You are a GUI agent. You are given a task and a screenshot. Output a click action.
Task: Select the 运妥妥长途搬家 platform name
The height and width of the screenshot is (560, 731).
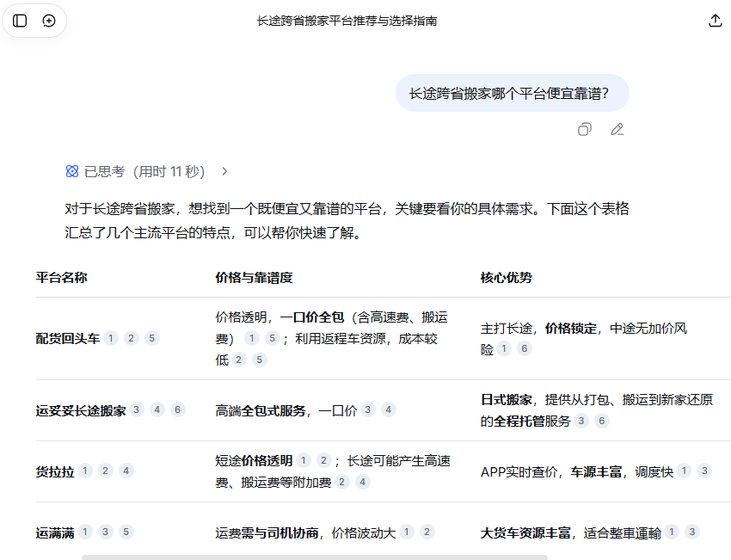coord(81,410)
